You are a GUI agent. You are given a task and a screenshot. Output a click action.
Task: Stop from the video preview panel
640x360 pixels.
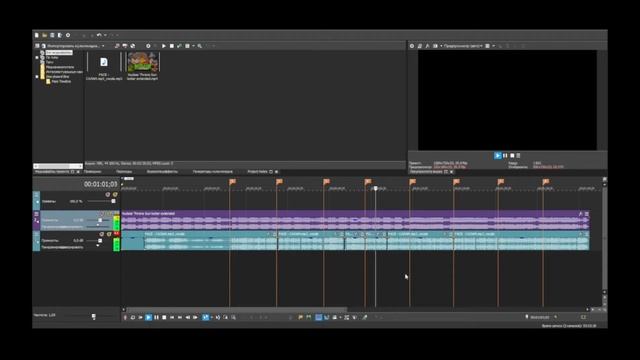[512, 156]
